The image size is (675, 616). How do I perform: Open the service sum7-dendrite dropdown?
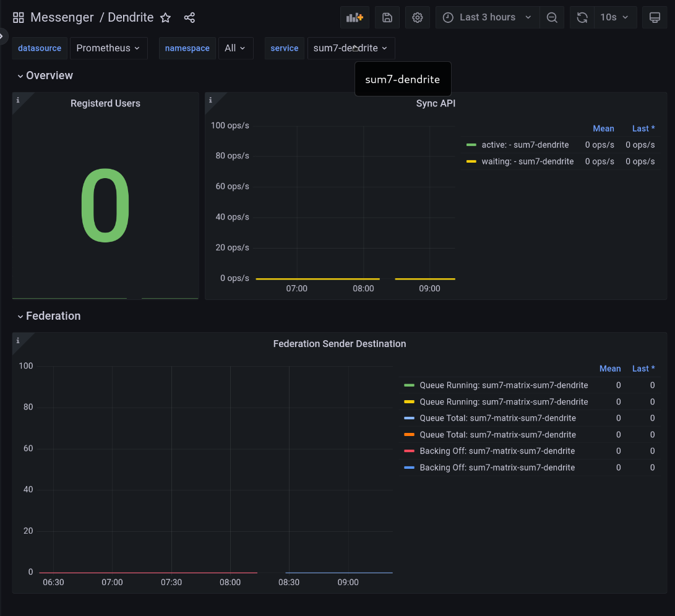351,48
